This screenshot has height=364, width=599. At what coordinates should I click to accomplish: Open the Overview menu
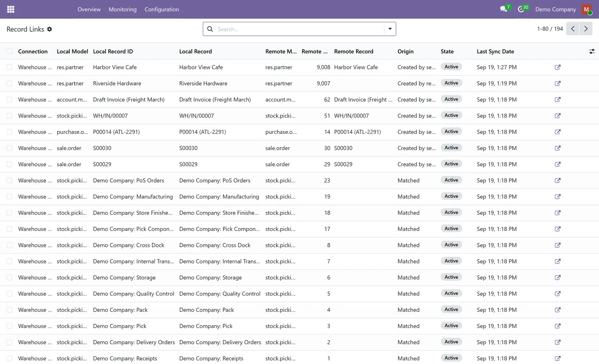[89, 9]
